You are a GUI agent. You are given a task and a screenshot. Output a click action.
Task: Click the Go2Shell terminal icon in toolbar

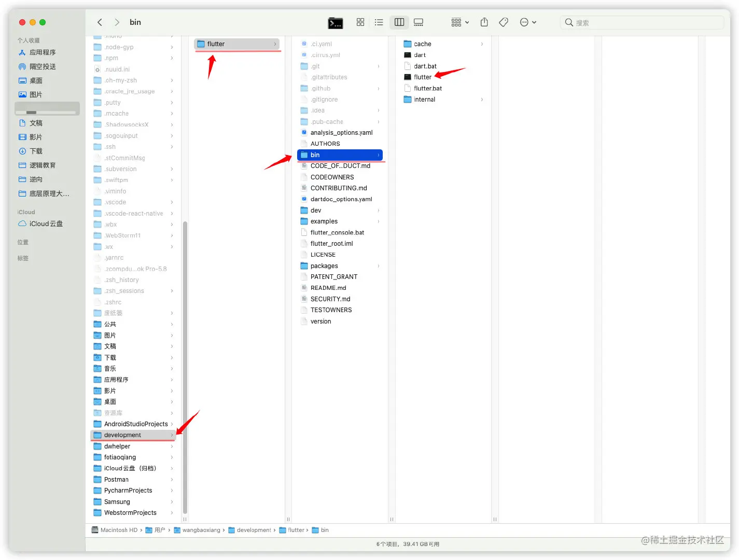point(335,23)
